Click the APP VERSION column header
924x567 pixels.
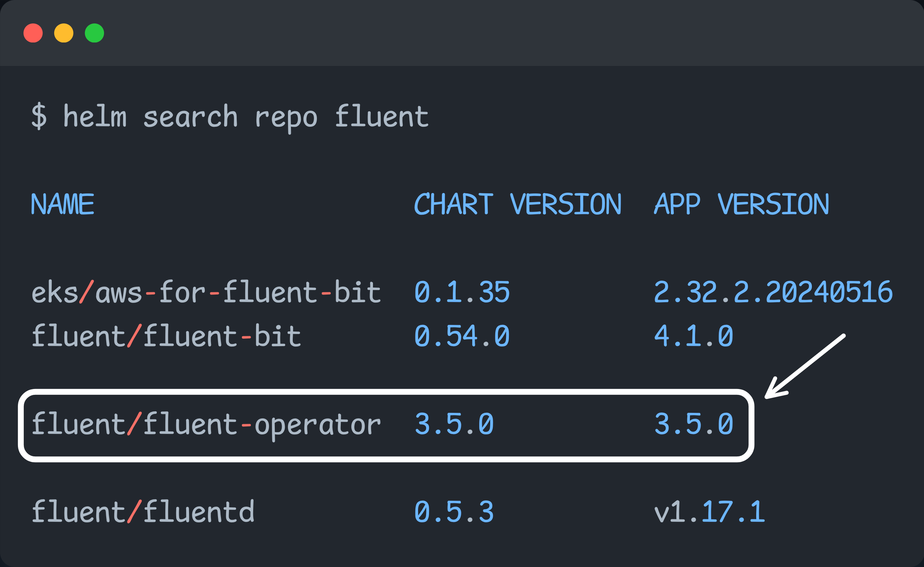pyautogui.click(x=742, y=204)
